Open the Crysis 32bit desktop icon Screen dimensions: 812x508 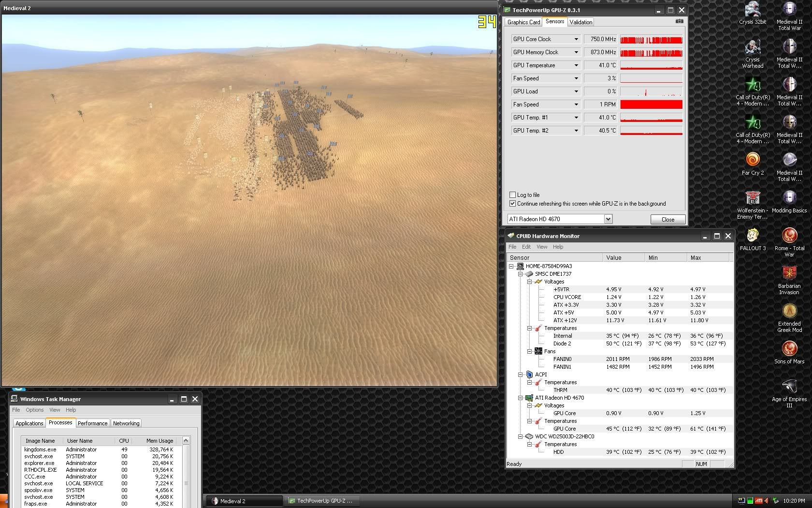[x=752, y=10]
